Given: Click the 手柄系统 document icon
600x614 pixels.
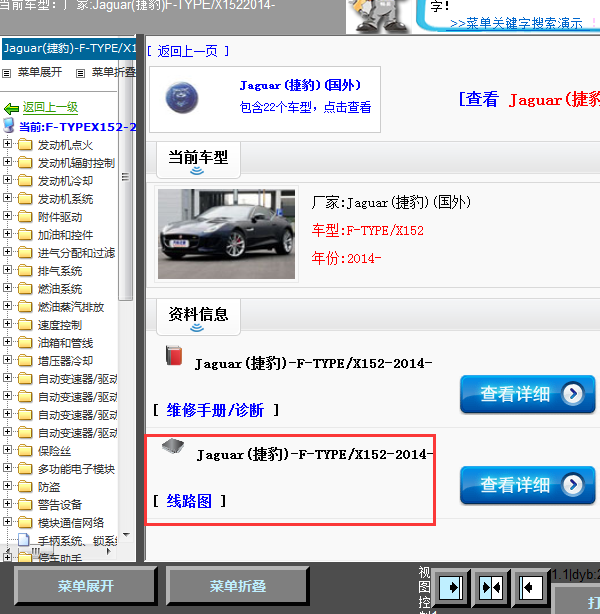Looking at the screenshot, I should click(x=24, y=540).
